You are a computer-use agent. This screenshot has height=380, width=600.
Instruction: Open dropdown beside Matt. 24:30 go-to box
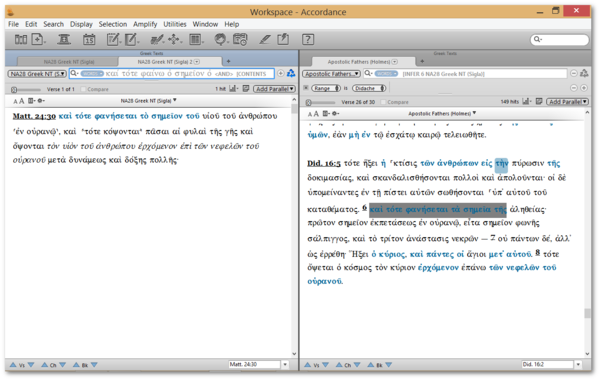point(285,365)
